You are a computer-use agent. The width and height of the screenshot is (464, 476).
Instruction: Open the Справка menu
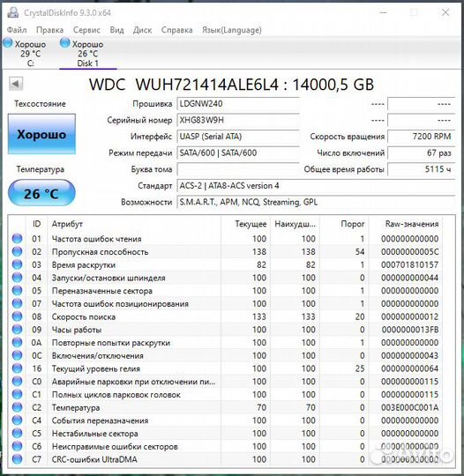[x=176, y=30]
